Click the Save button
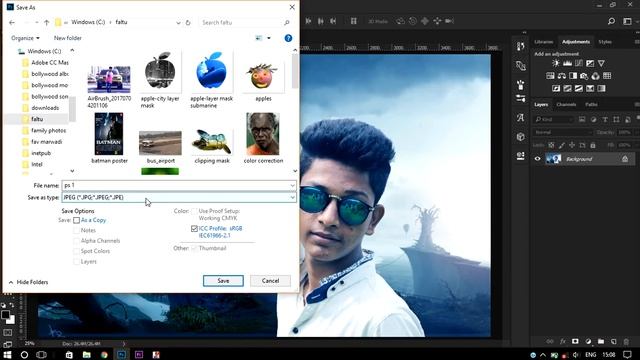The image size is (640, 360). point(223,281)
